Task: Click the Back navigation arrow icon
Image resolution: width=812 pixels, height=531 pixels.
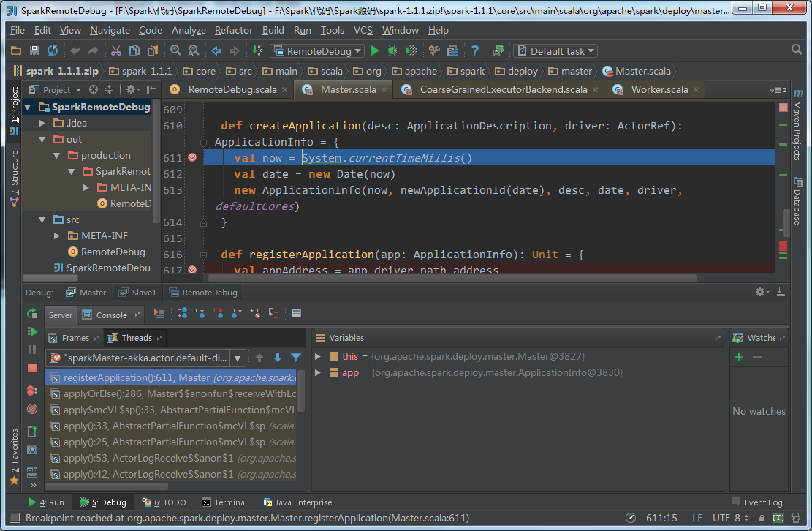Action: pyautogui.click(x=216, y=50)
